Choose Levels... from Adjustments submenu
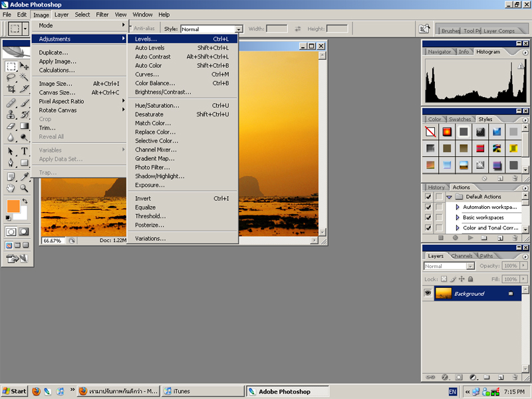The image size is (532, 399). tap(146, 39)
